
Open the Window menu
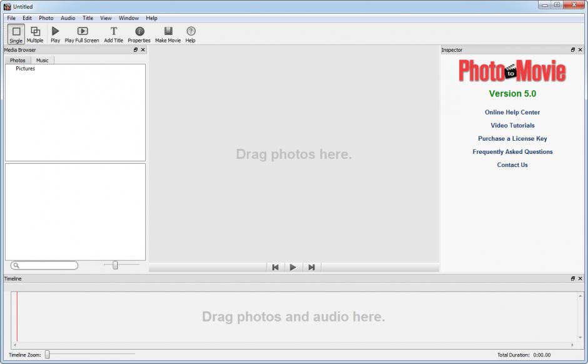point(129,18)
